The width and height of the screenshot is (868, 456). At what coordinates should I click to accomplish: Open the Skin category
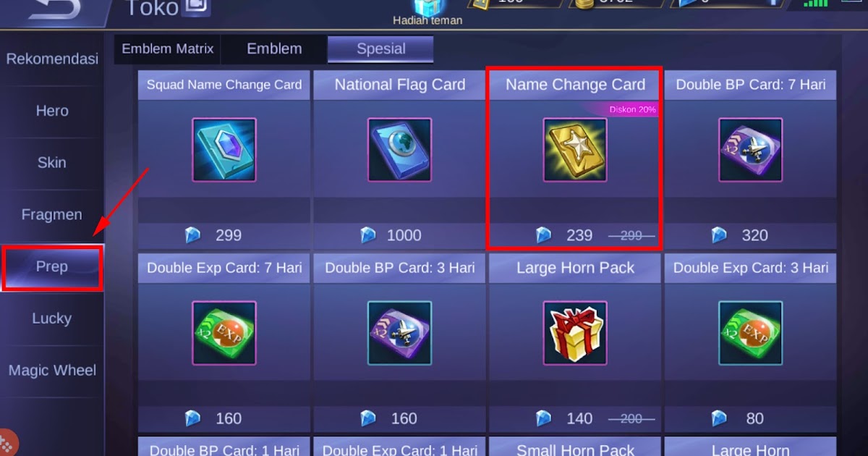pyautogui.click(x=52, y=163)
